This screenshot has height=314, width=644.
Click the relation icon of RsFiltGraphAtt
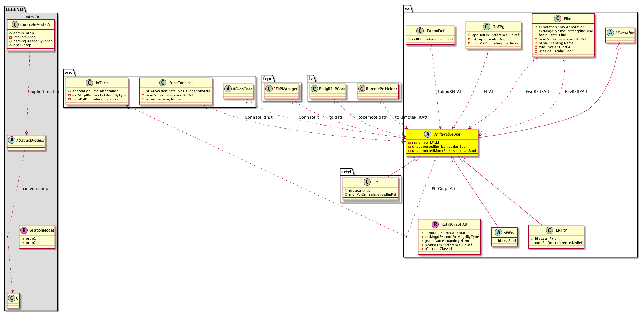[435, 224]
